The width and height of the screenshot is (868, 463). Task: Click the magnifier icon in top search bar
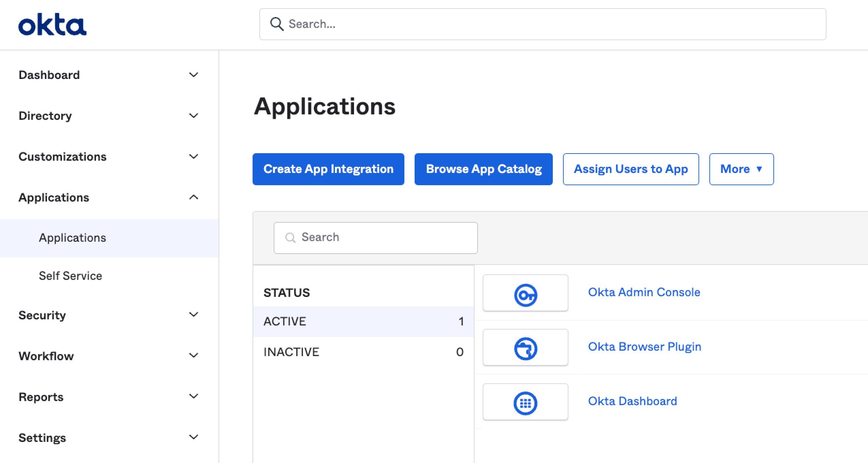276,24
